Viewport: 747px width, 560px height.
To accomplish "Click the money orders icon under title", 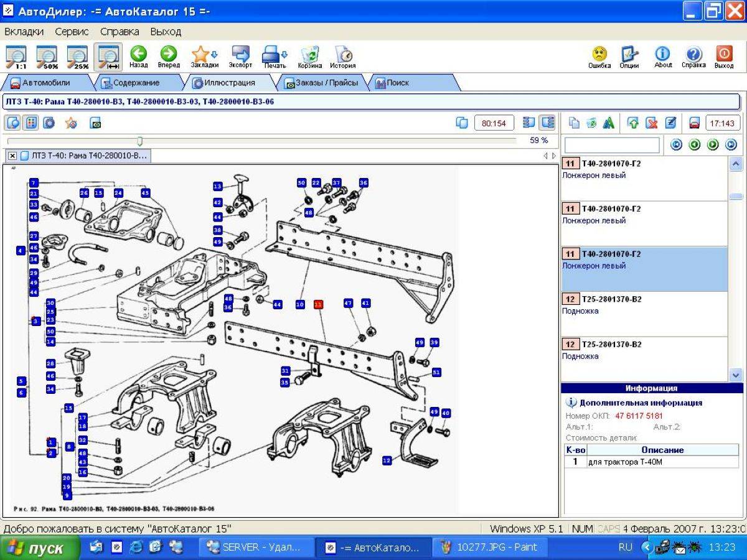I will point(95,123).
